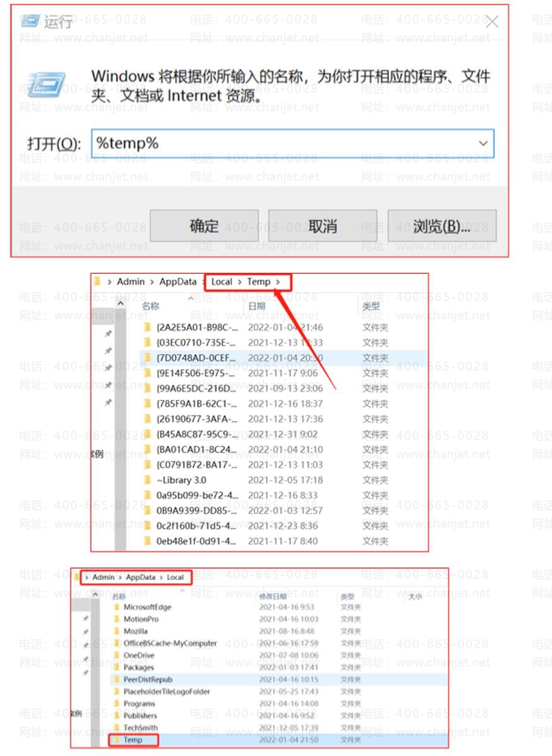Expand chevron between Local and Temp
Image resolution: width=552 pixels, height=756 pixels.
(x=240, y=282)
